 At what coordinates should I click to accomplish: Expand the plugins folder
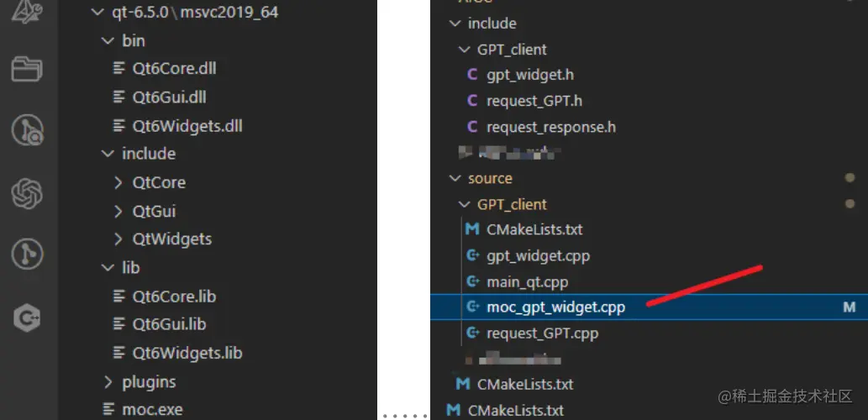[x=108, y=382]
